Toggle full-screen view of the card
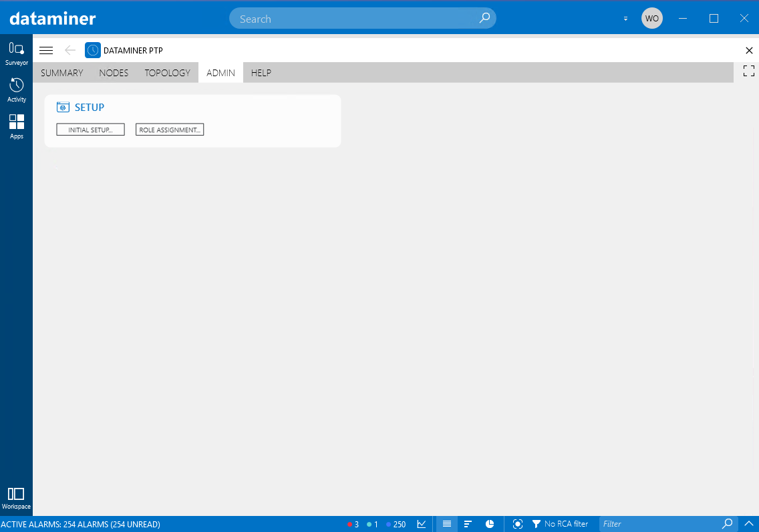This screenshot has width=759, height=532. click(749, 71)
